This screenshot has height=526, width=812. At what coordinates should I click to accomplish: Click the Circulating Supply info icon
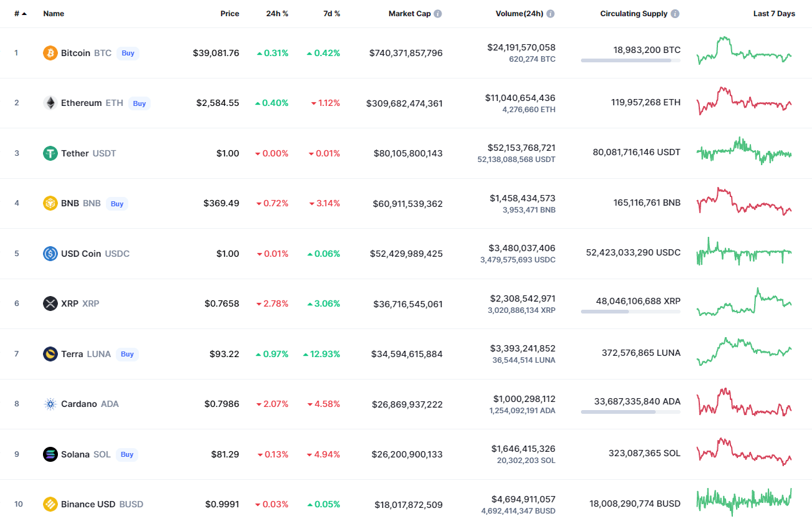click(675, 14)
